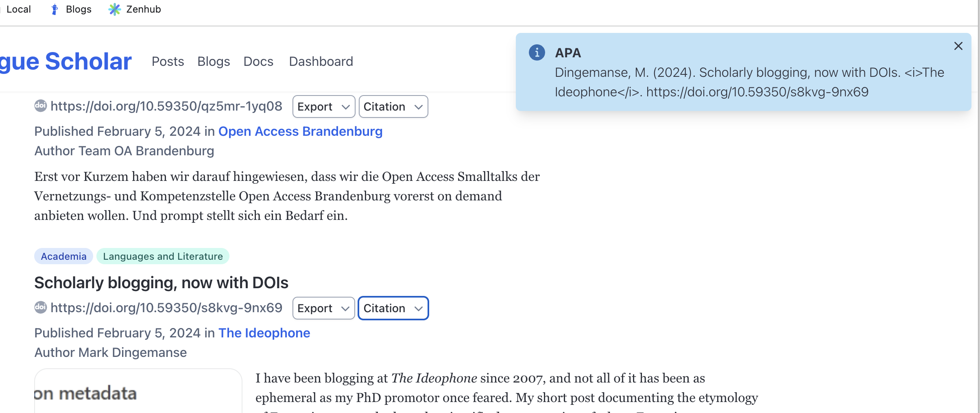Viewport: 980px width, 413px height.
Task: Click the DOI icon beside qz5mr-1yq08 link
Action: pos(40,106)
